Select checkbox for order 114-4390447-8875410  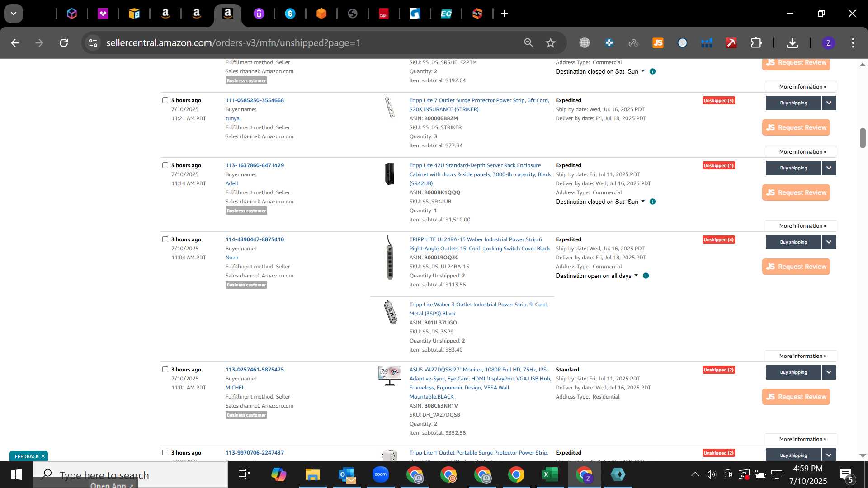point(165,239)
